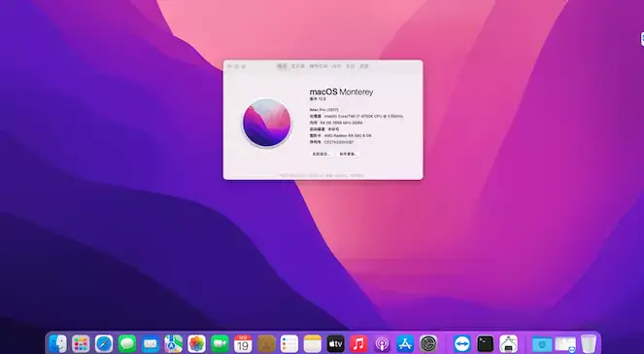The image size is (644, 354).
Task: Open Podcasts from the Dock
Action: 382,343
